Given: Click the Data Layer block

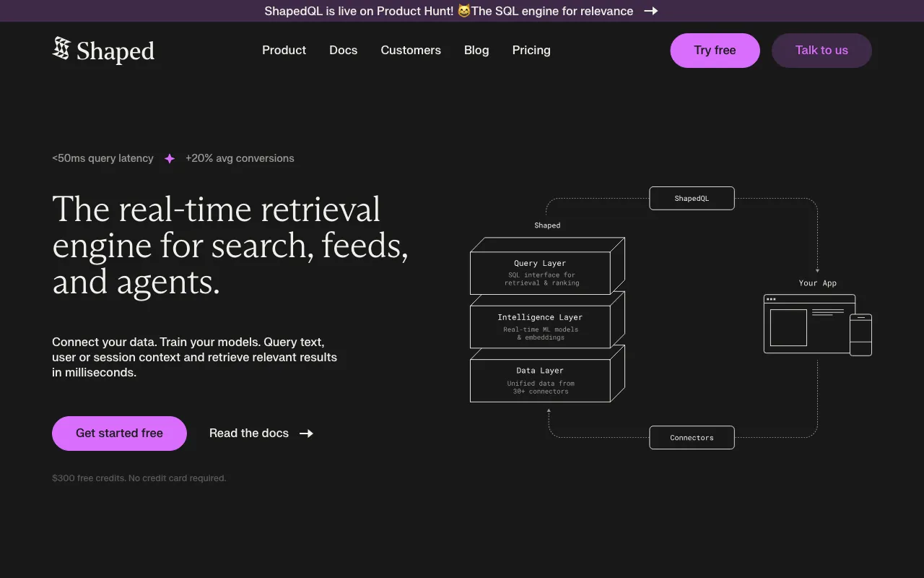Looking at the screenshot, I should pos(547,374).
